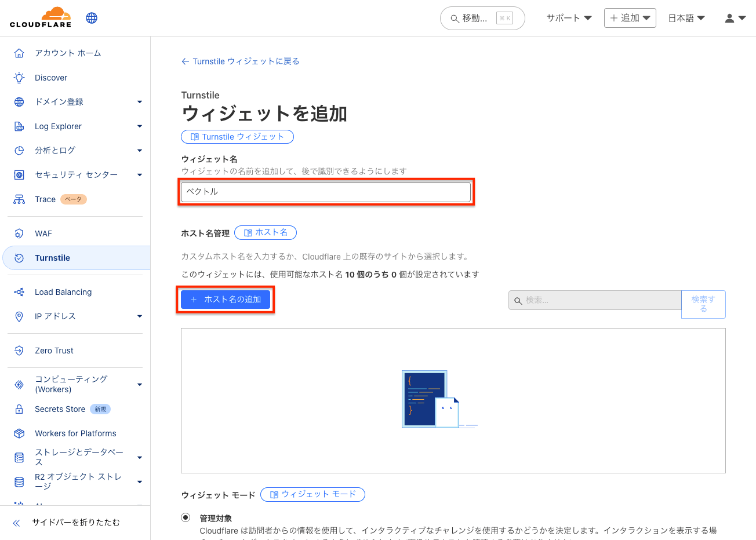
Task: Open the サポート menu
Action: pyautogui.click(x=568, y=18)
